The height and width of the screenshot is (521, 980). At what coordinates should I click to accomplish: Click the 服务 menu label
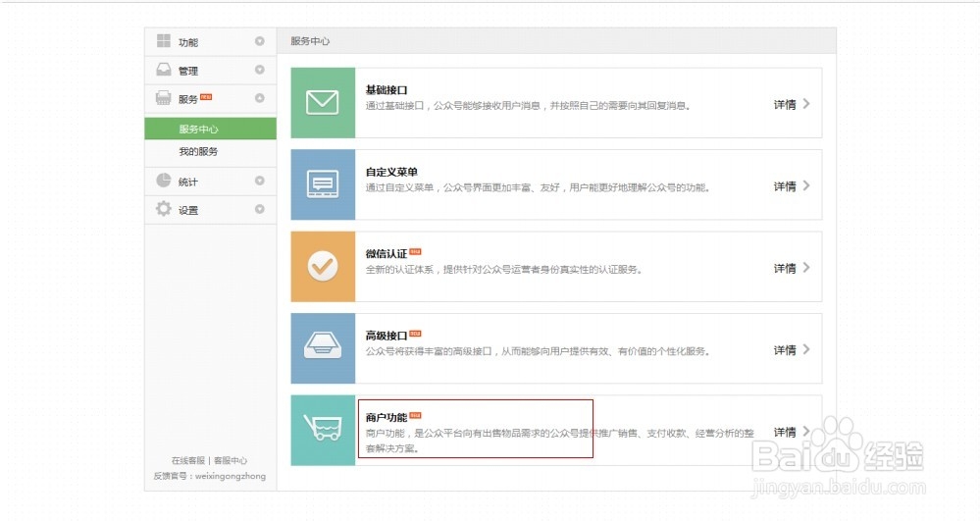[188, 99]
